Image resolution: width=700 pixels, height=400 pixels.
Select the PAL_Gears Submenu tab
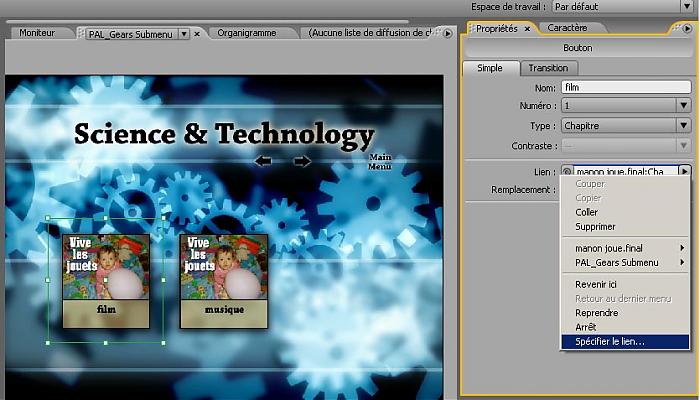[x=130, y=34]
